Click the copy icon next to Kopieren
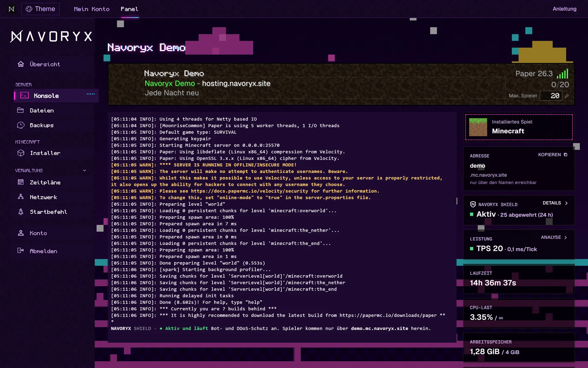The width and height of the screenshot is (588, 368). click(x=566, y=155)
